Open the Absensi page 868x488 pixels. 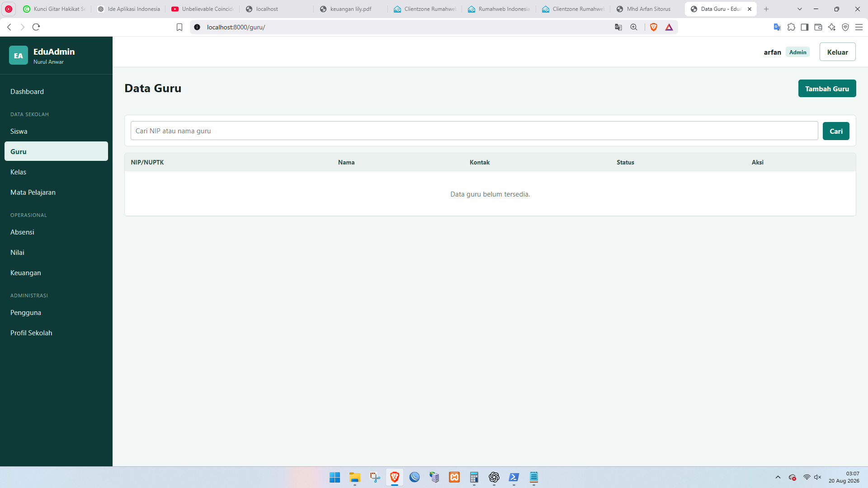coord(56,232)
